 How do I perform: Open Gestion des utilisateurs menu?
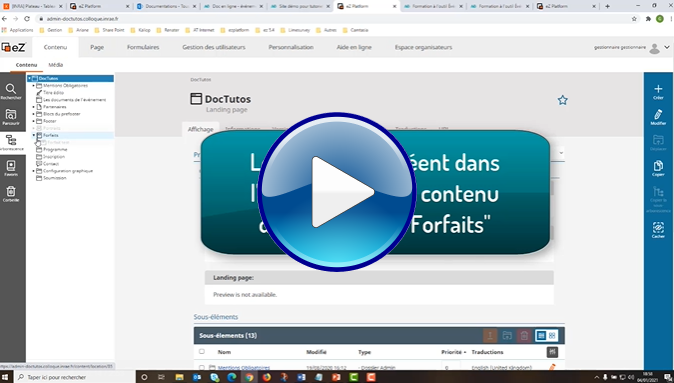[214, 47]
